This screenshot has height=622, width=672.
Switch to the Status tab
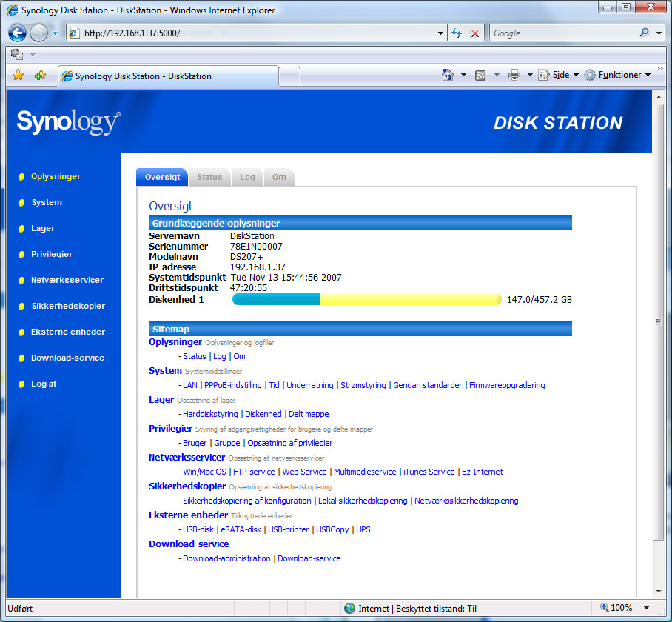coord(209,177)
